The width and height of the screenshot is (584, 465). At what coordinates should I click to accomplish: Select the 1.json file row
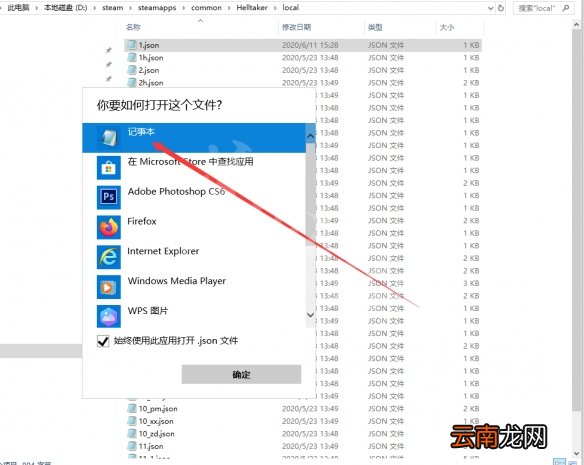(x=303, y=45)
